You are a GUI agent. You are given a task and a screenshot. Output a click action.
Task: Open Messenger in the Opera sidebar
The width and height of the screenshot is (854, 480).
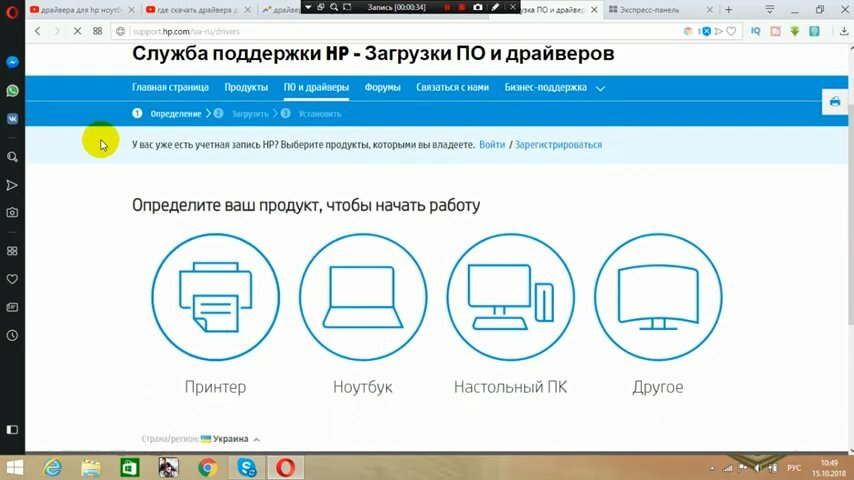tap(12, 62)
